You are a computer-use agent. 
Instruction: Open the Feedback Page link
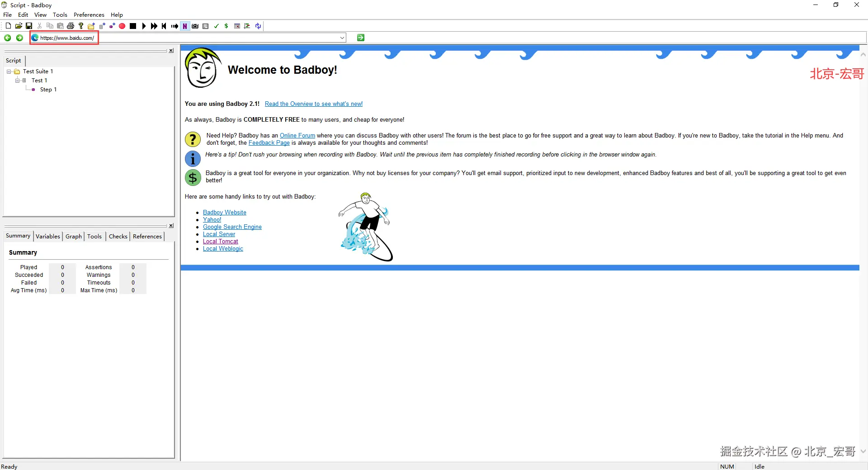coord(269,143)
